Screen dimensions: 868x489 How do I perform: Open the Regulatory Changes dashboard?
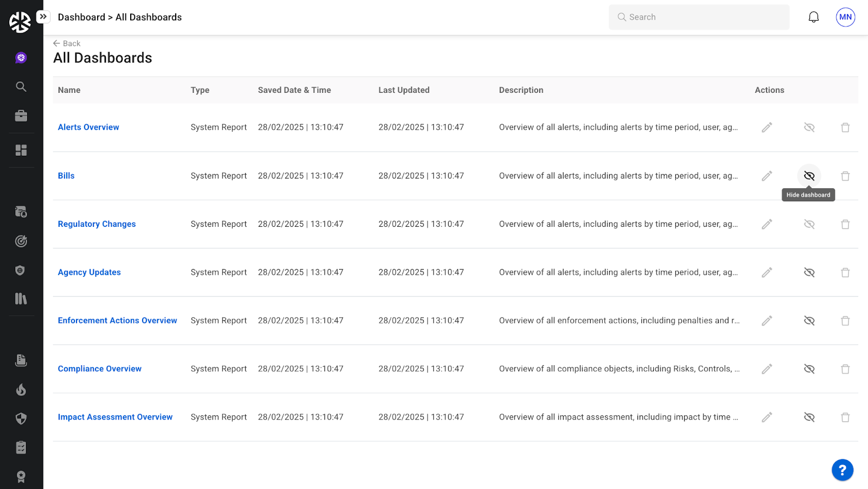[x=97, y=224]
